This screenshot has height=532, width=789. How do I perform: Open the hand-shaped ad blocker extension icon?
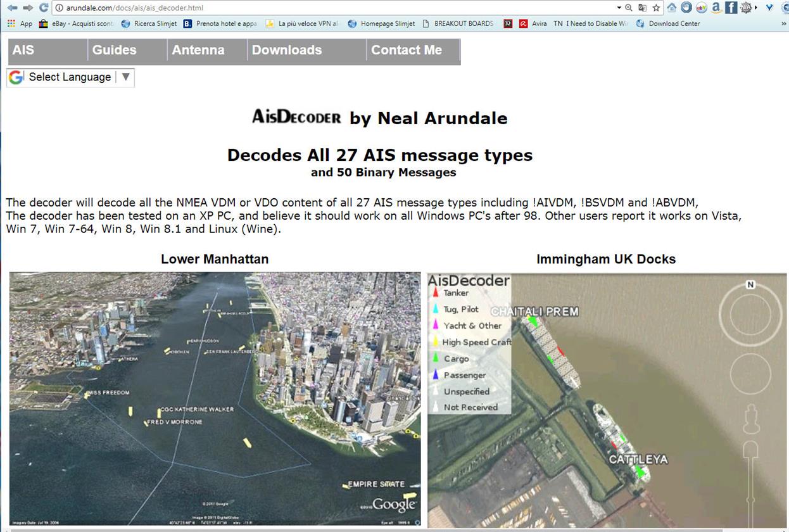(686, 8)
